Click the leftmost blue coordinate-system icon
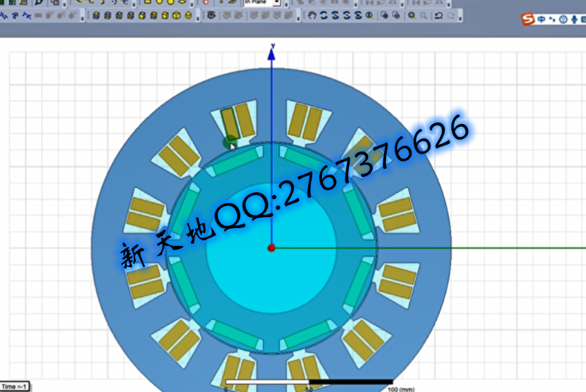The image size is (586, 392). click(x=3, y=16)
